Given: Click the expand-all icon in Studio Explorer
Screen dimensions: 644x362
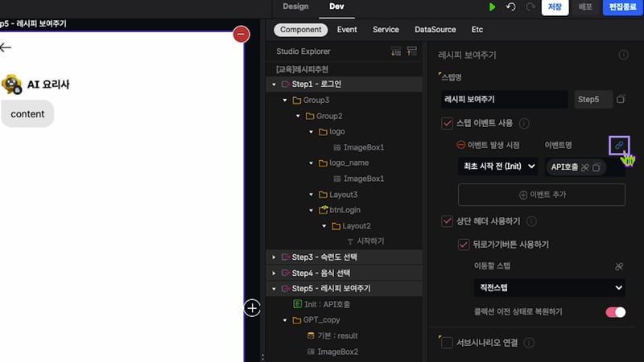Looking at the screenshot, I should [x=395, y=51].
